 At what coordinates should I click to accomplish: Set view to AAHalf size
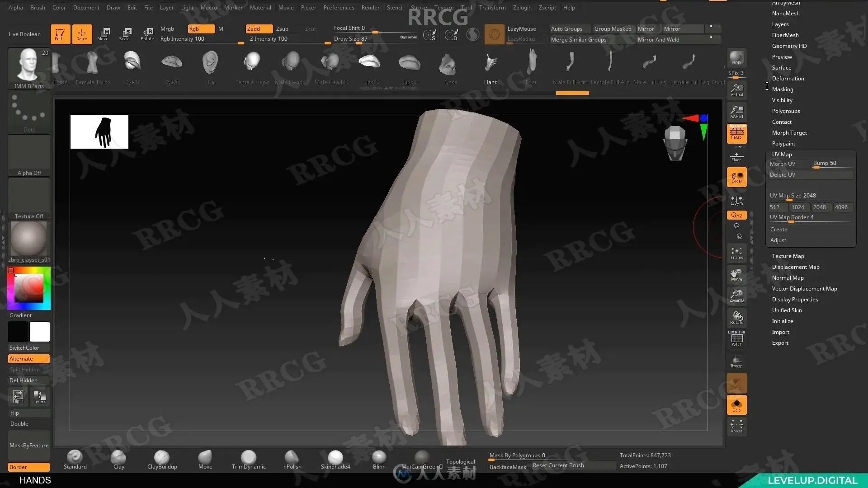(x=736, y=112)
